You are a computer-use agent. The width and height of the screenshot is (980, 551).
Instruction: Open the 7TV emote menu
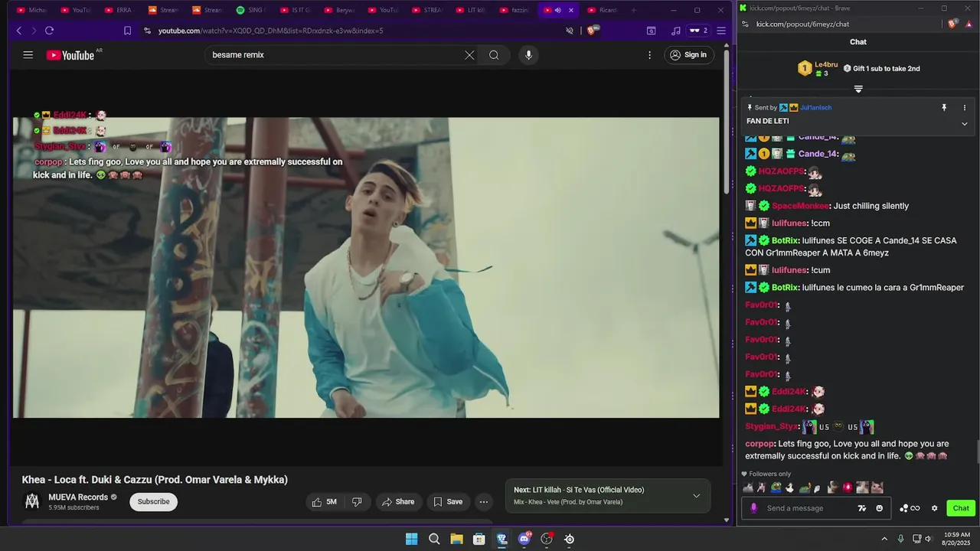(x=862, y=508)
